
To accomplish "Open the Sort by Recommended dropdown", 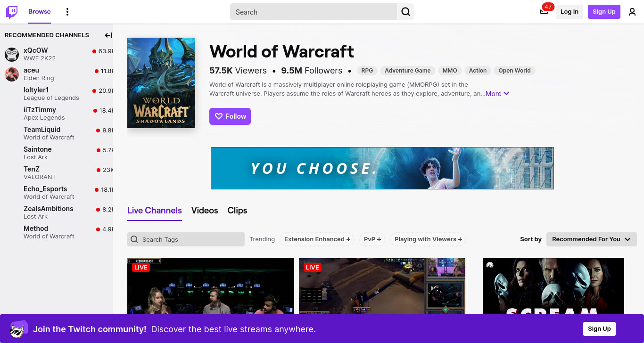I will tap(592, 239).
